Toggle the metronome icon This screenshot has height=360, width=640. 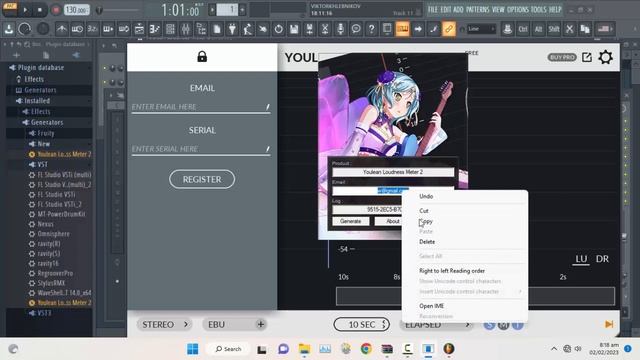point(62,29)
